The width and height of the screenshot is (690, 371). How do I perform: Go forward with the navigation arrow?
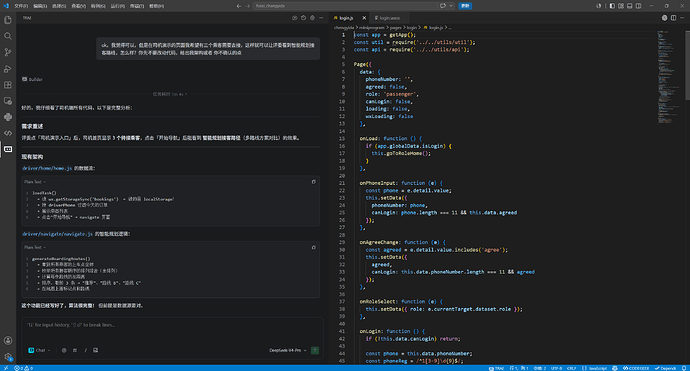tap(247, 6)
